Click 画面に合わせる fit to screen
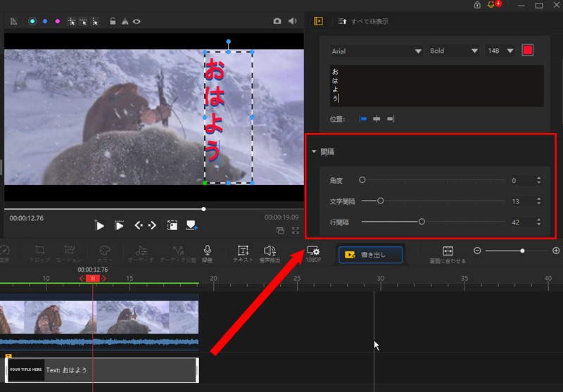563x392 pixels. [x=448, y=255]
